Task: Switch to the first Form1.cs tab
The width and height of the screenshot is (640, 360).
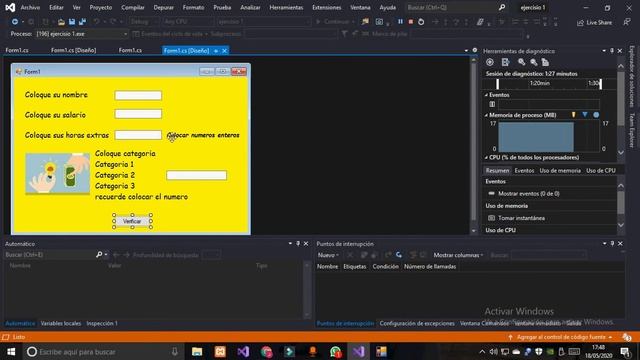Action: 17,50
